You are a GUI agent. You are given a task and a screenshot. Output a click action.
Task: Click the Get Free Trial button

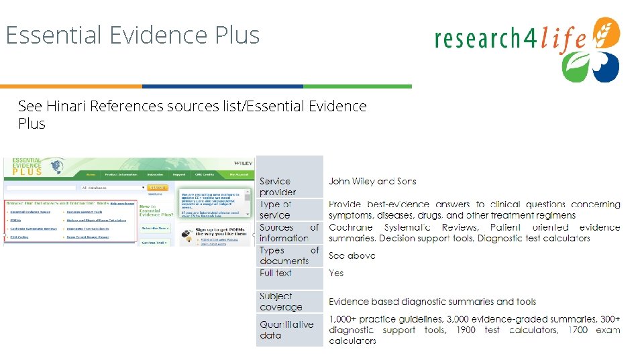coord(154,243)
